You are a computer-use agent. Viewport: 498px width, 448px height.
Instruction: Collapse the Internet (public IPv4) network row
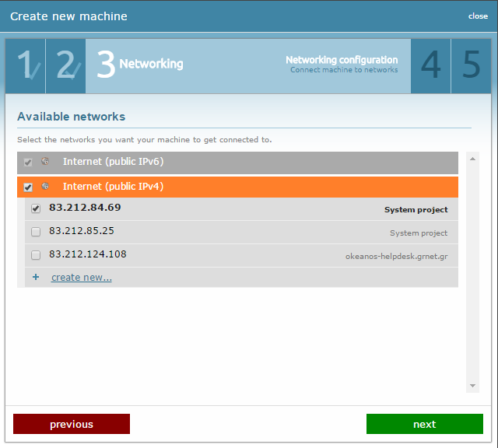(237, 187)
